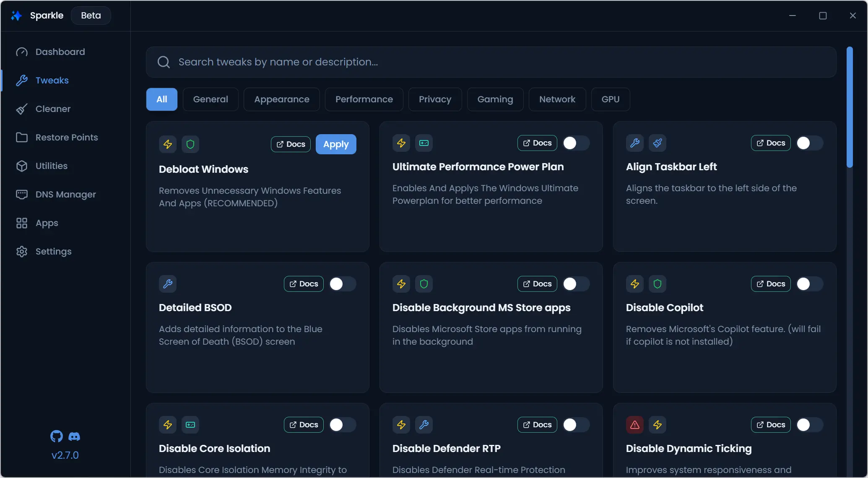Select the Privacy filter tab
The image size is (868, 478).
tap(435, 99)
